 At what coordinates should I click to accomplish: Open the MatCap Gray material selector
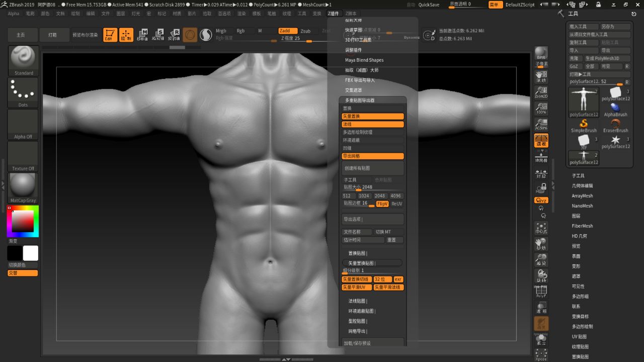coord(23,188)
